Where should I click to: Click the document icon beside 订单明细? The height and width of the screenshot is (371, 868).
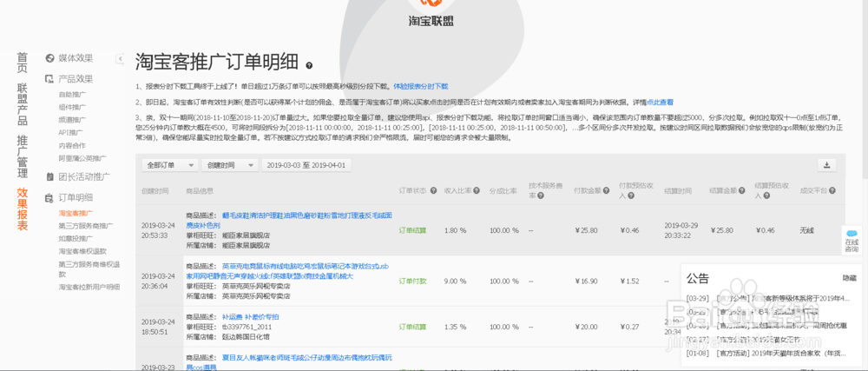[49, 198]
